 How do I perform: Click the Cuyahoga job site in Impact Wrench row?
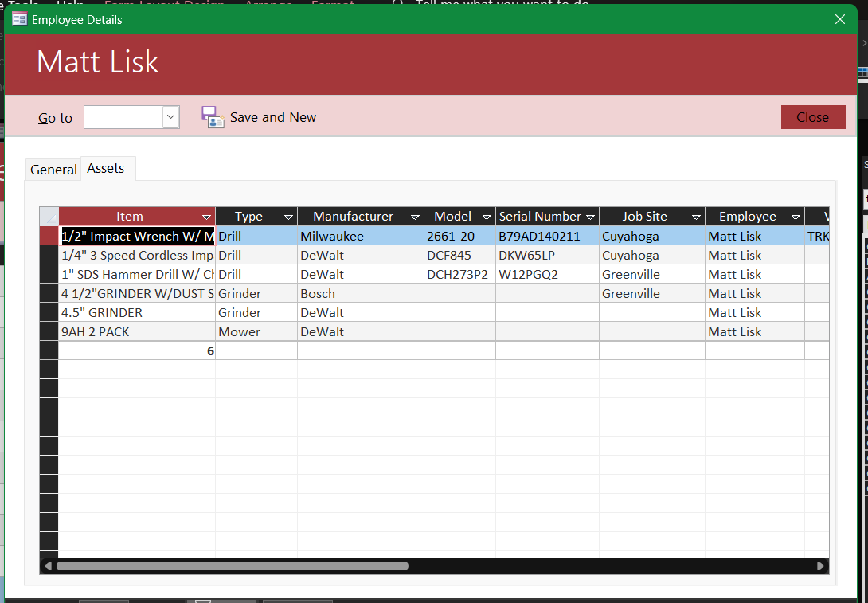(x=652, y=237)
